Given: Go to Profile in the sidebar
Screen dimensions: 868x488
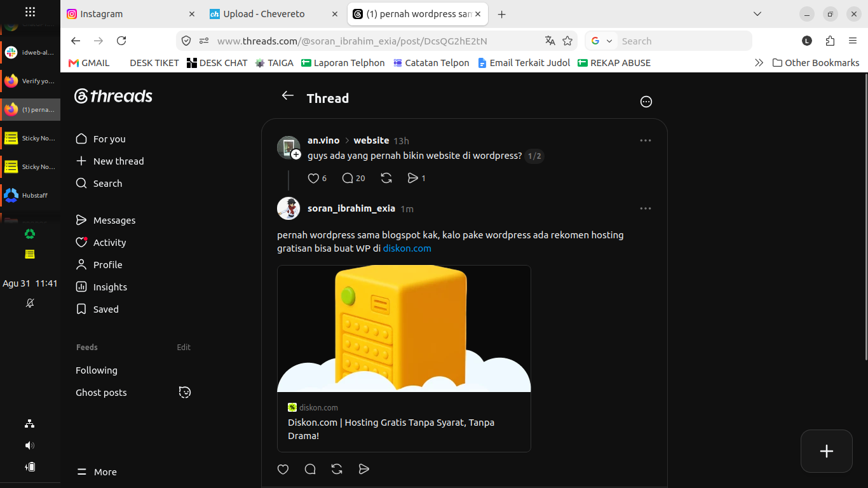Looking at the screenshot, I should coord(98,265).
